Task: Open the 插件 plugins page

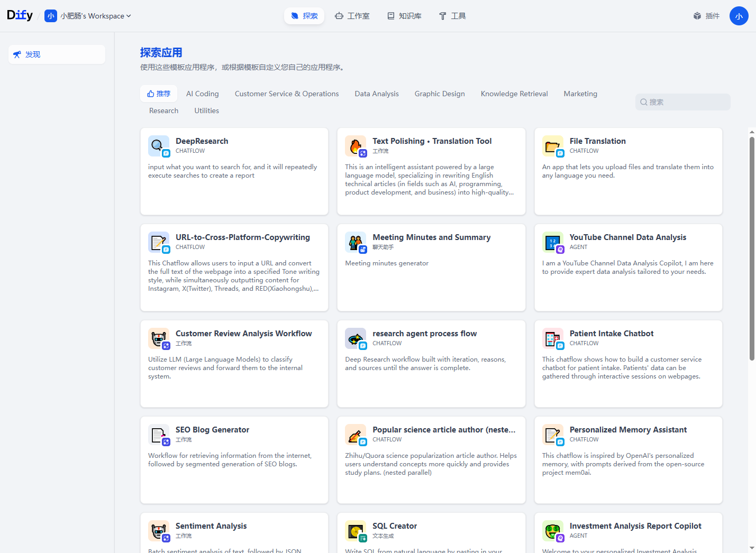Action: click(x=706, y=16)
